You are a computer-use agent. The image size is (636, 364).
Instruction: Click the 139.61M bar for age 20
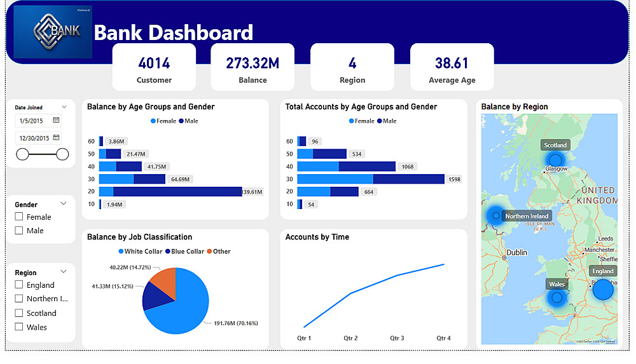pyautogui.click(x=170, y=192)
